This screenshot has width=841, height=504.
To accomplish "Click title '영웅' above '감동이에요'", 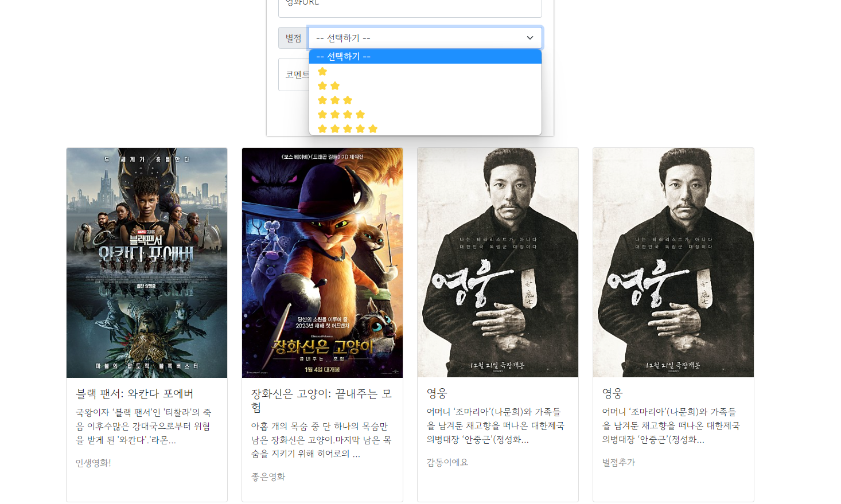I will [437, 393].
